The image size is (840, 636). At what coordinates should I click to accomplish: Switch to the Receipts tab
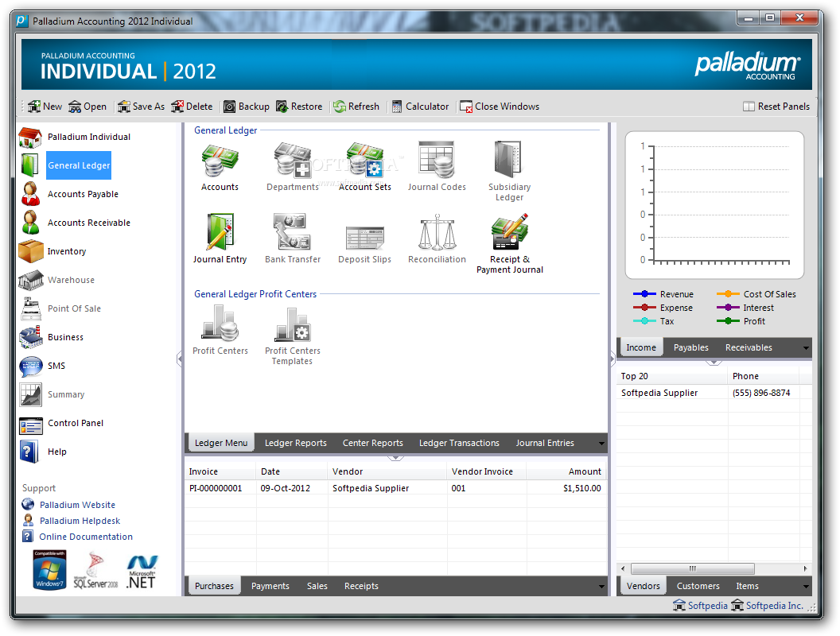(361, 587)
